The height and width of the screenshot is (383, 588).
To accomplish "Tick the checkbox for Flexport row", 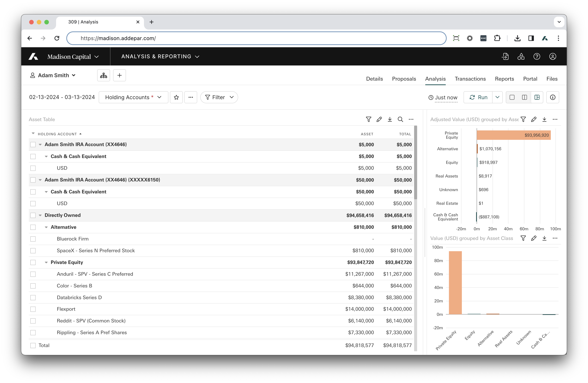I will coord(33,309).
